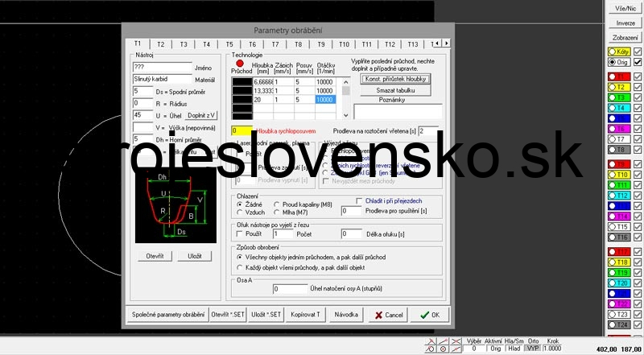Select Vzduch cooling option
Screen dimensions: 644x355
coord(240,213)
